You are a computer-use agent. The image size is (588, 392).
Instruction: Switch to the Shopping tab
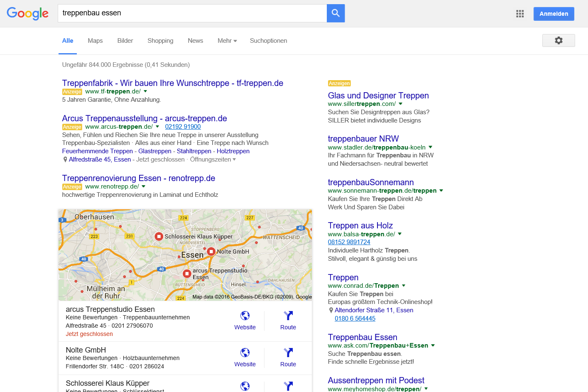160,41
